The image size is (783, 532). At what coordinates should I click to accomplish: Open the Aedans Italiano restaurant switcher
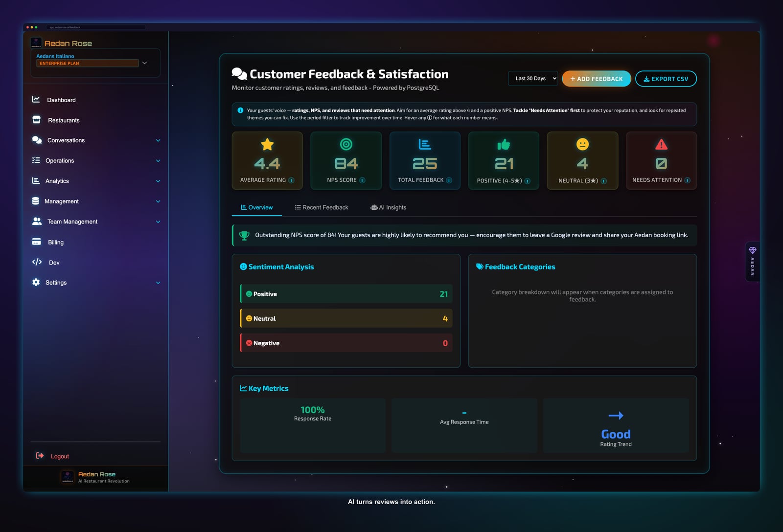(95, 63)
